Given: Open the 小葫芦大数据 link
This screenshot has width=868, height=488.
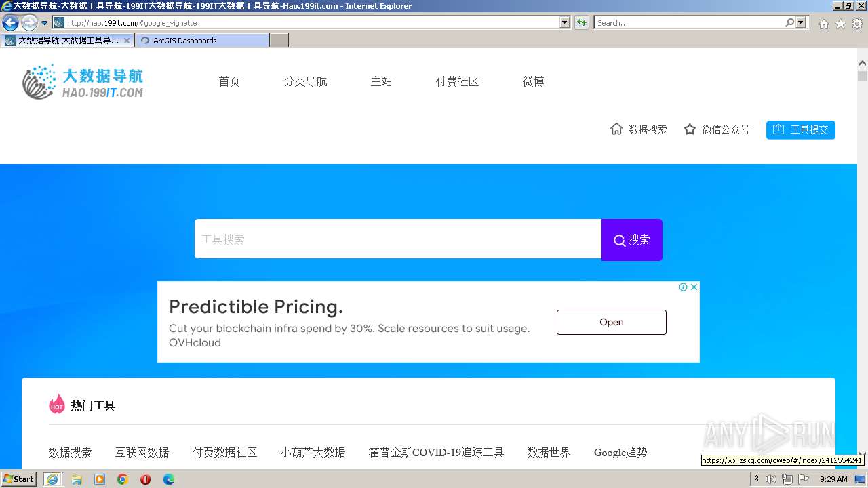Looking at the screenshot, I should (x=313, y=452).
